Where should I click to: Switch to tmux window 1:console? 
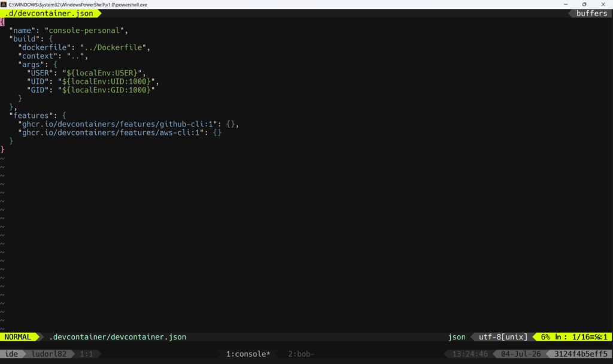248,354
